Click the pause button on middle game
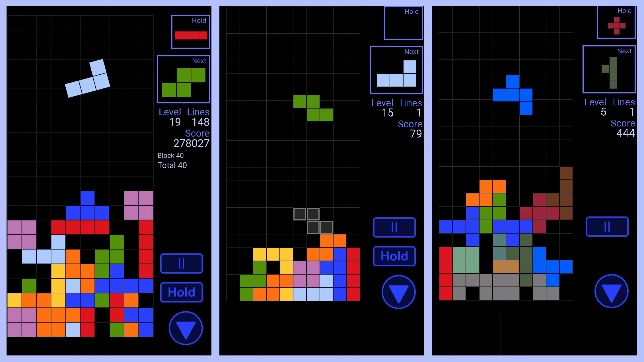 [396, 228]
